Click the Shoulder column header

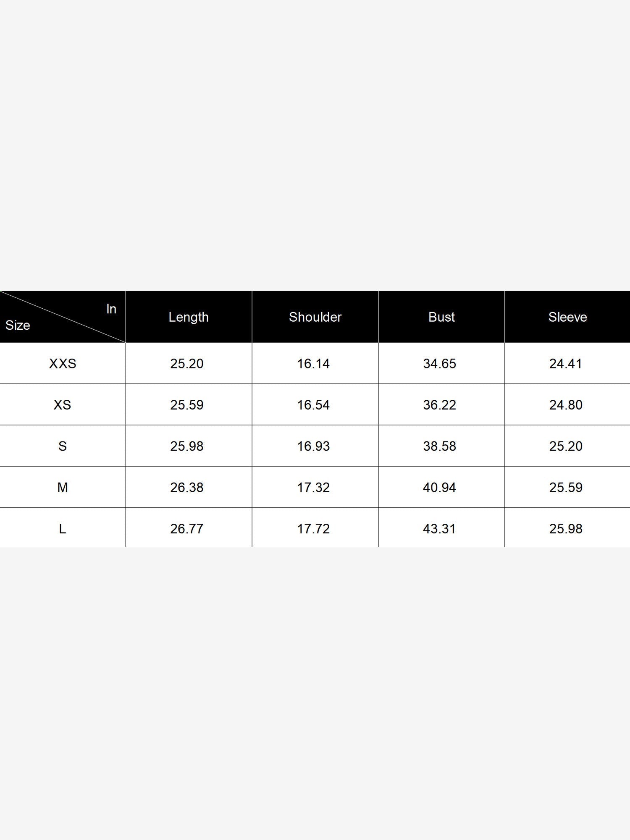tap(315, 317)
